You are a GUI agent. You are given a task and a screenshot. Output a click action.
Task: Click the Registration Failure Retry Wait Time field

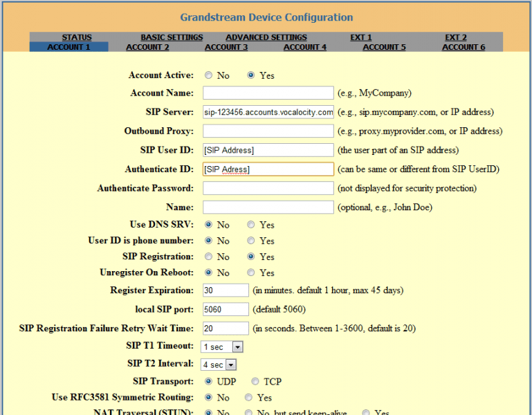[226, 328]
